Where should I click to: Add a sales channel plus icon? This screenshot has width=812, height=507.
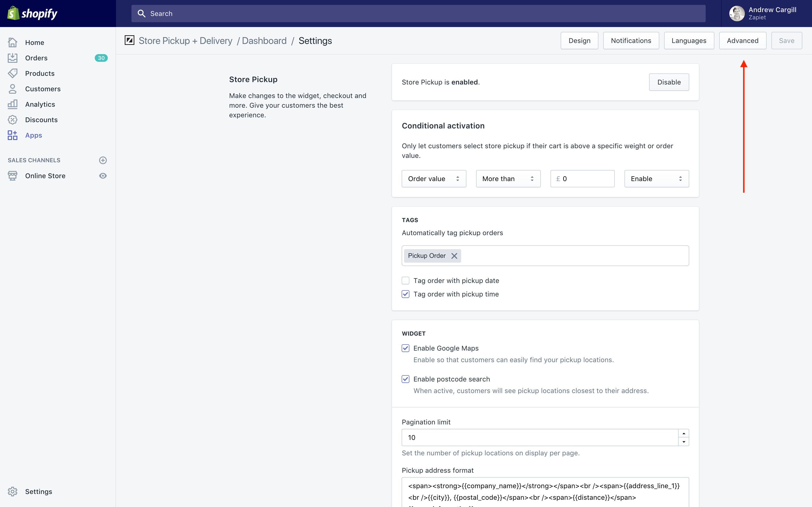click(103, 160)
